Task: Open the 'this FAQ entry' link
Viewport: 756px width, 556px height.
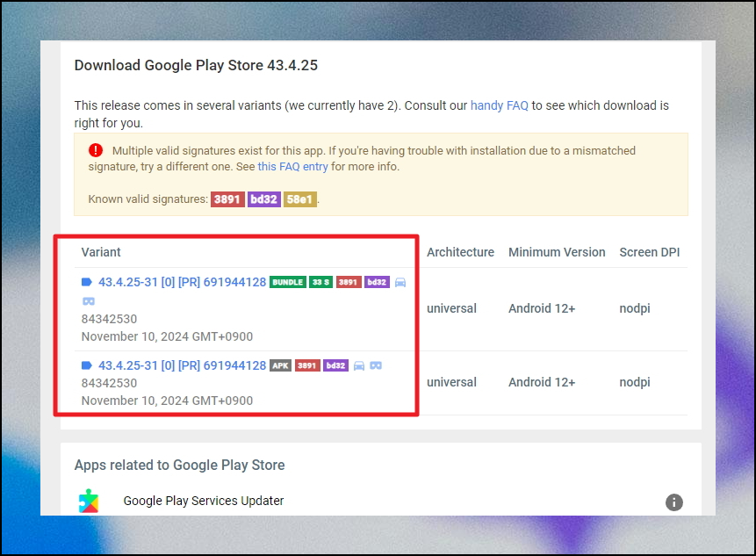Action: point(292,167)
